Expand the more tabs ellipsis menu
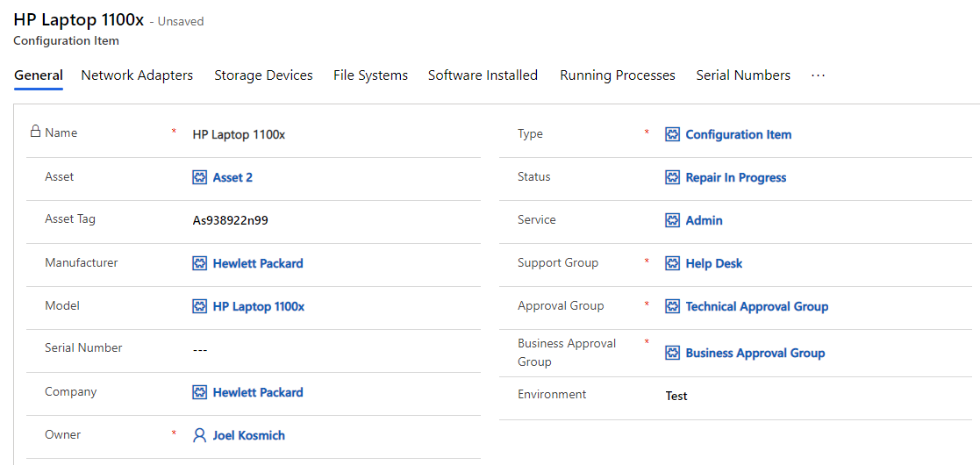Screen dimensions: 980x465 point(818,75)
